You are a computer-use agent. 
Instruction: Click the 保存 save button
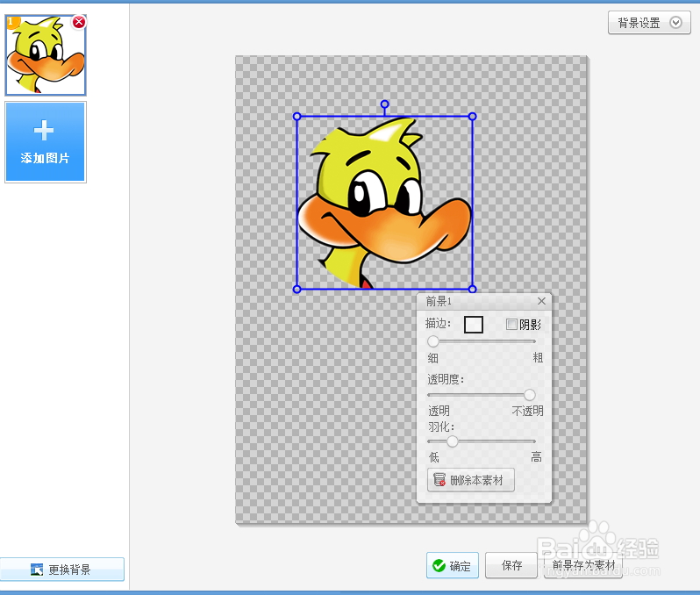pyautogui.click(x=511, y=565)
